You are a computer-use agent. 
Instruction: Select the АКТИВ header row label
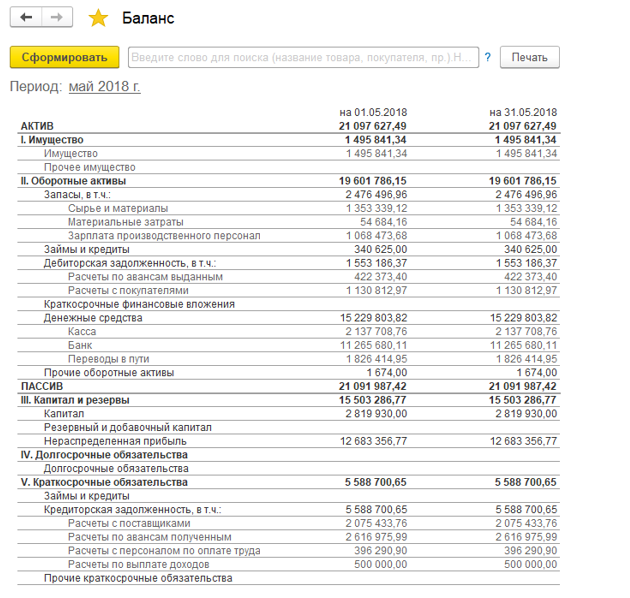pyautogui.click(x=39, y=127)
